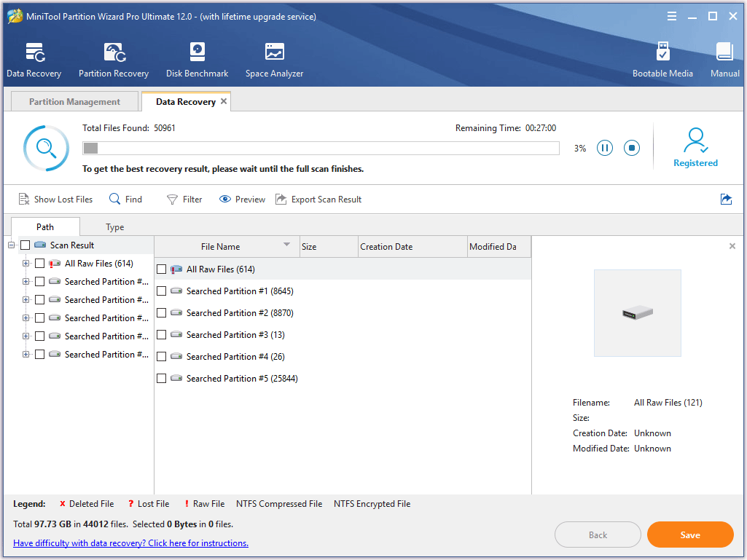The width and height of the screenshot is (747, 560).
Task: Launch the Partition Recovery tool
Action: coord(114,60)
